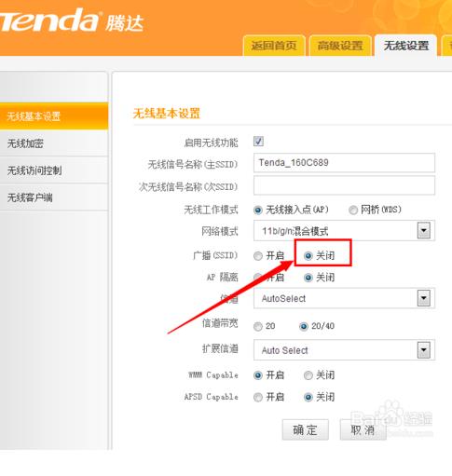
Task: Toggle the 启用无线功能 checkbox
Action: tap(258, 142)
